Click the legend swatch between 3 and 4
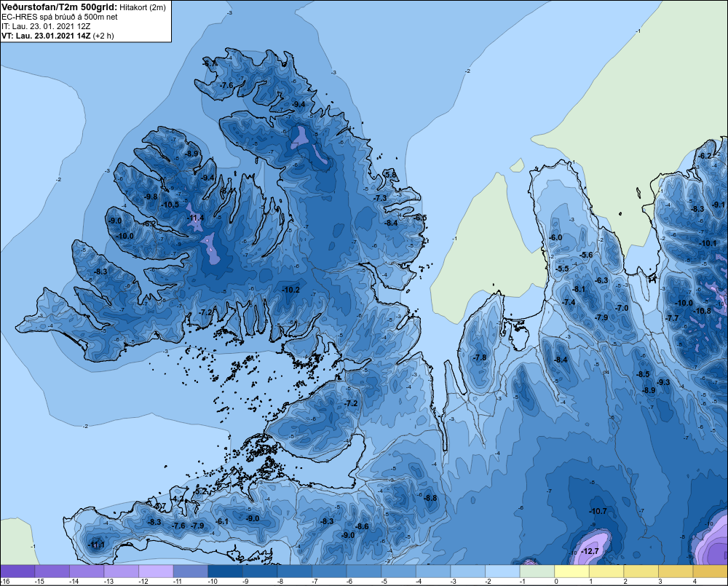 pyautogui.click(x=676, y=571)
